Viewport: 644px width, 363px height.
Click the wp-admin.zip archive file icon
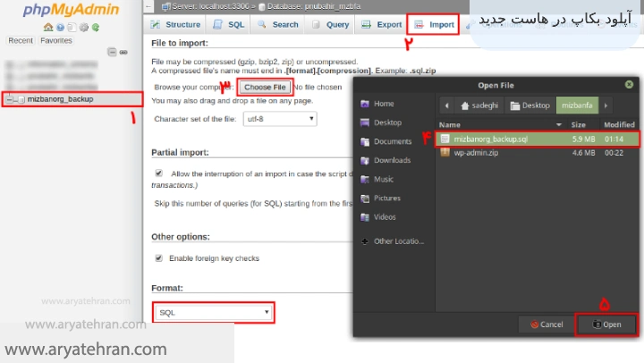click(446, 153)
